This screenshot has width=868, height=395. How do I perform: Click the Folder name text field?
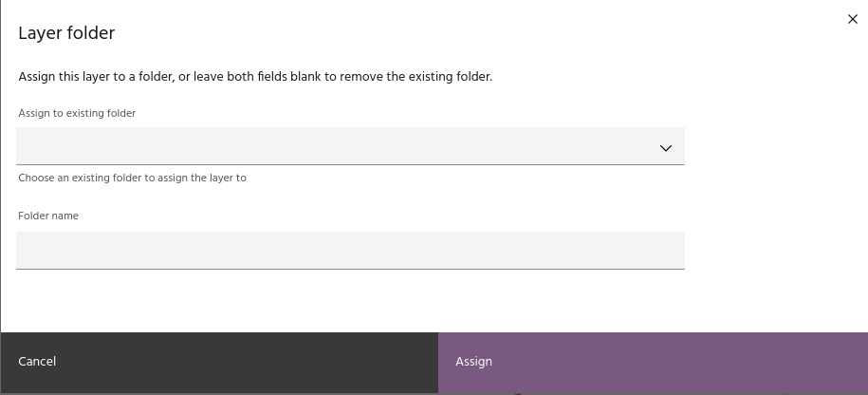click(350, 251)
